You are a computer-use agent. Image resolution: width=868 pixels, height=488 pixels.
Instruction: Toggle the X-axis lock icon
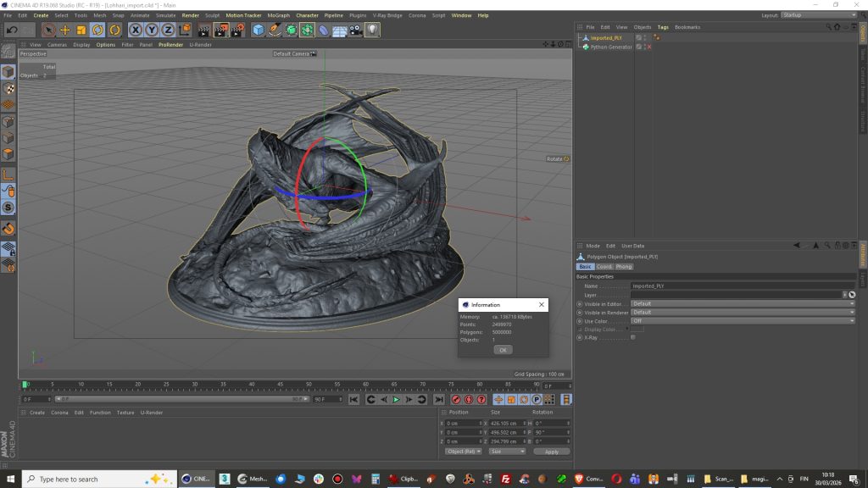click(x=135, y=30)
